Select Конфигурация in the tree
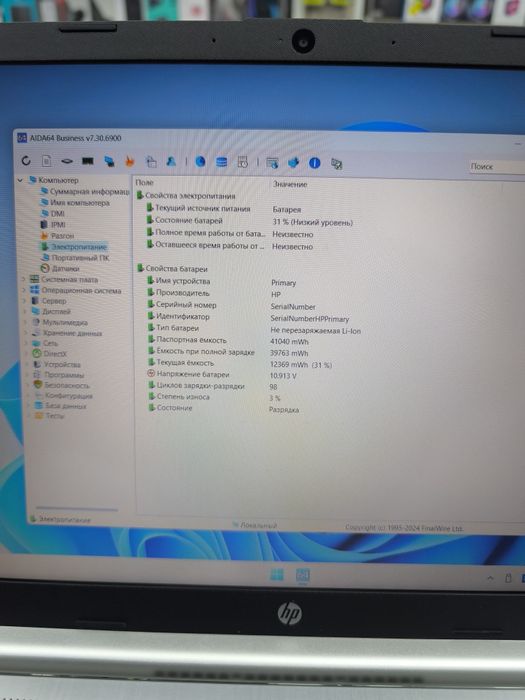This screenshot has width=525, height=700. tap(63, 396)
